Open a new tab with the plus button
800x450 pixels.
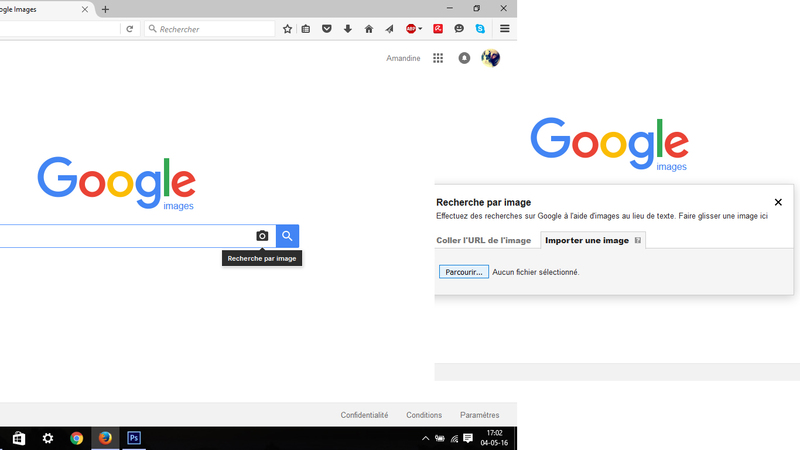tap(105, 9)
